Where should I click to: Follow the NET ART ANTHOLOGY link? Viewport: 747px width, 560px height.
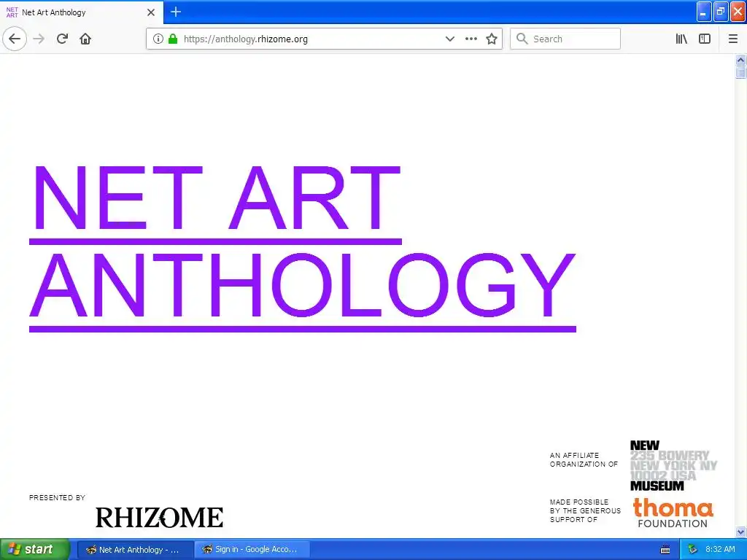click(x=303, y=248)
